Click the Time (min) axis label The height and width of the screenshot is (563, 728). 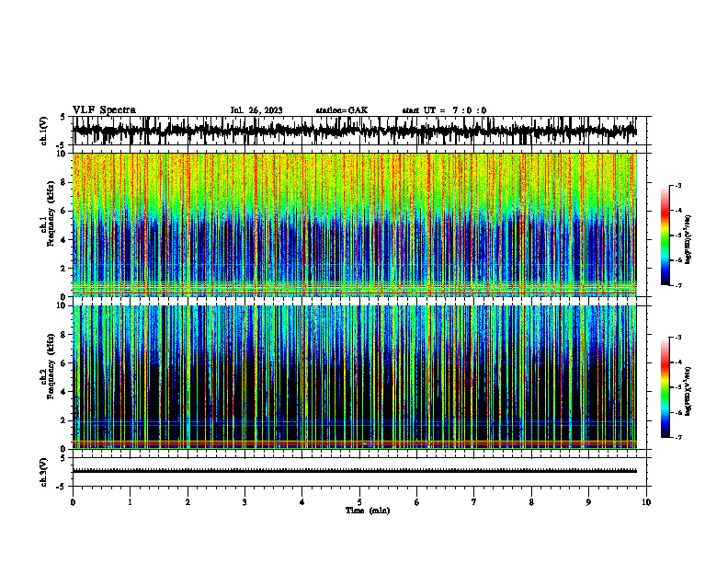click(368, 511)
